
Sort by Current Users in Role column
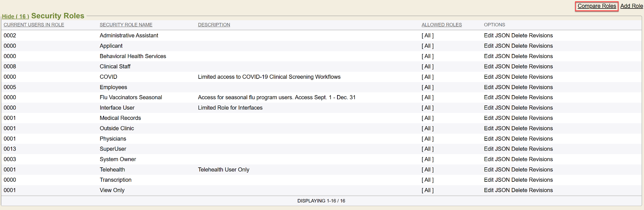point(34,25)
